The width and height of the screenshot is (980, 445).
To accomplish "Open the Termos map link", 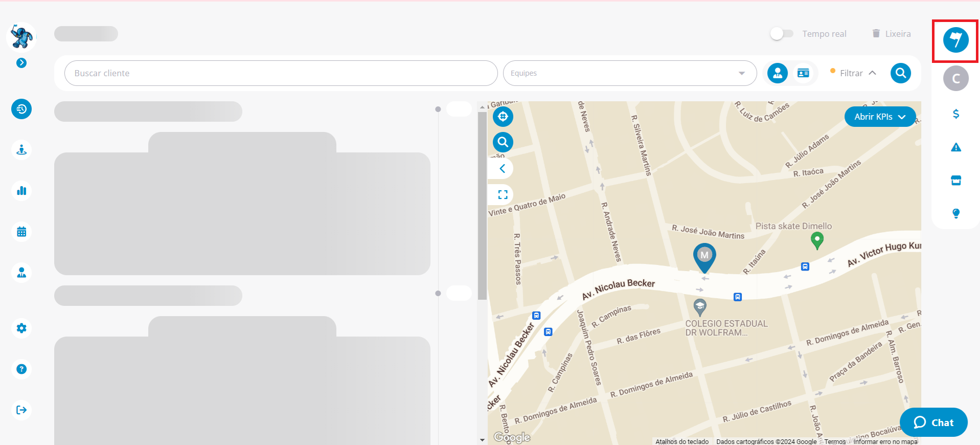I will pyautogui.click(x=835, y=441).
